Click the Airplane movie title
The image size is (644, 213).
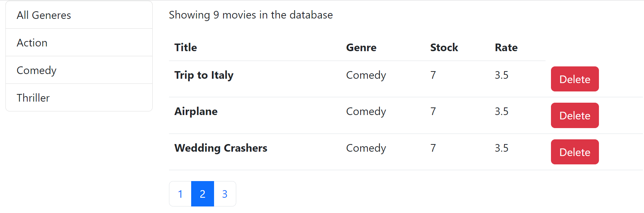coord(196,111)
